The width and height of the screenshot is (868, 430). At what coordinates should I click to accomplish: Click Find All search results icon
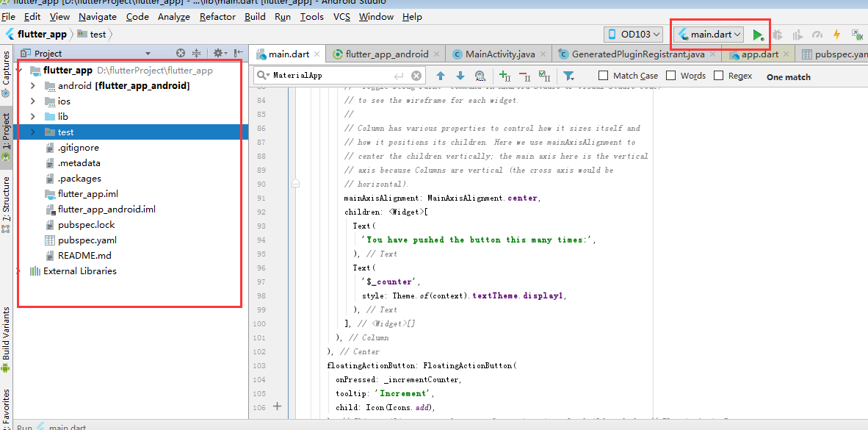click(480, 76)
